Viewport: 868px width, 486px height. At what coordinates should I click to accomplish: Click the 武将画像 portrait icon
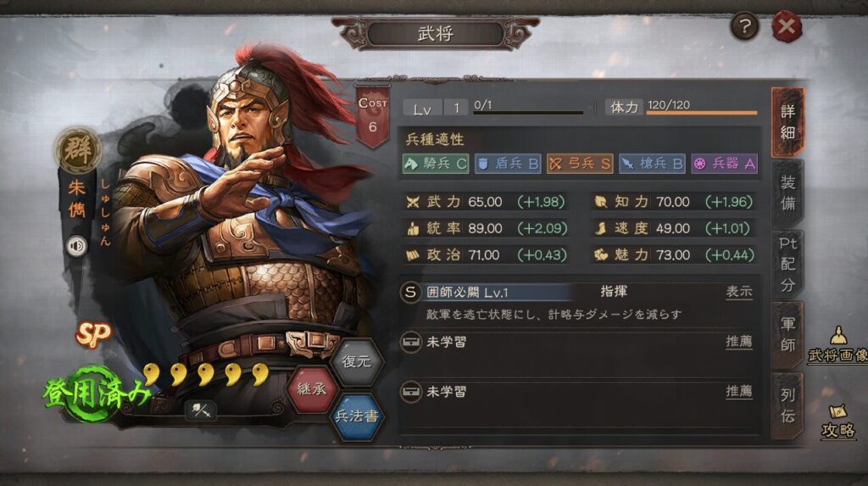tap(838, 344)
